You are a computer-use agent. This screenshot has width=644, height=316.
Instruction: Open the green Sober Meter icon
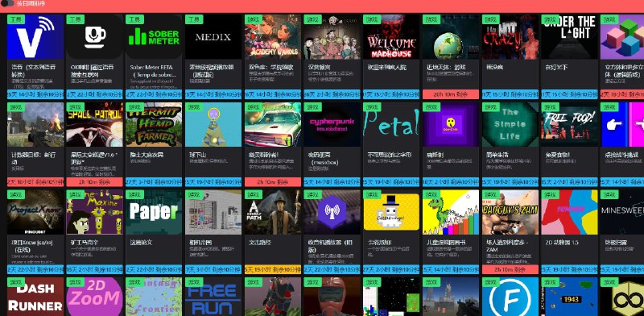154,37
